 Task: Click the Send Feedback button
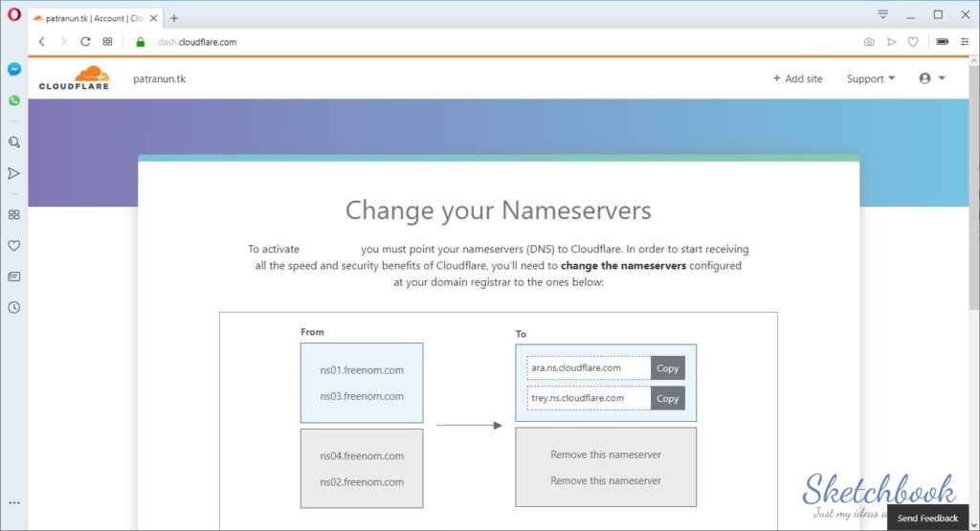point(927,518)
